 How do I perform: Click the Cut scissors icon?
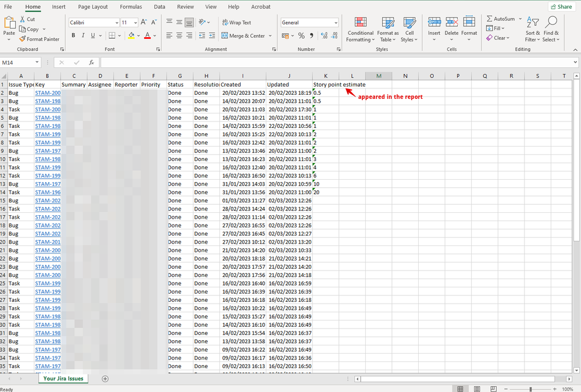(23, 19)
